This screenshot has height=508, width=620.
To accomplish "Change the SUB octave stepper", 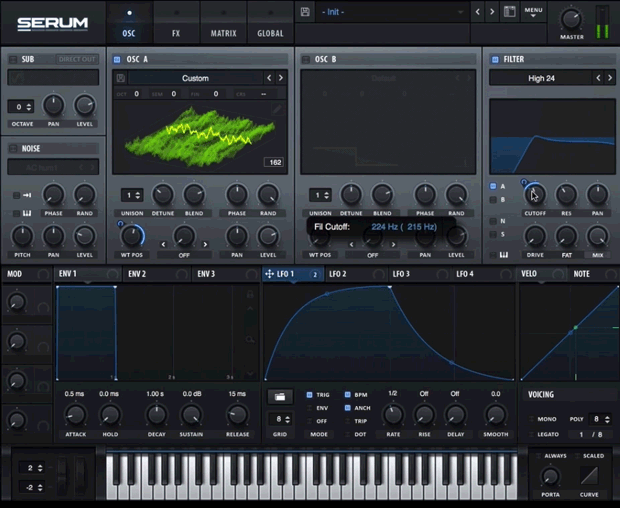I will tap(28, 107).
